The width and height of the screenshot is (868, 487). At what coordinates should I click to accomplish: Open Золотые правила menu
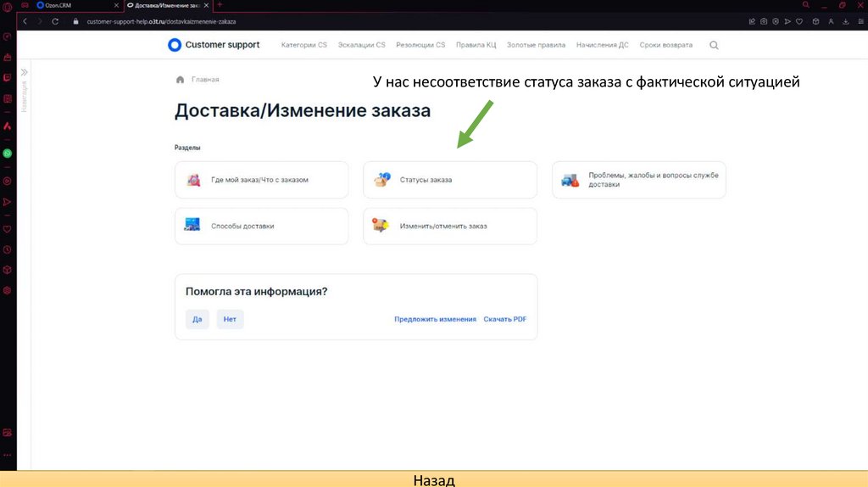tap(536, 45)
